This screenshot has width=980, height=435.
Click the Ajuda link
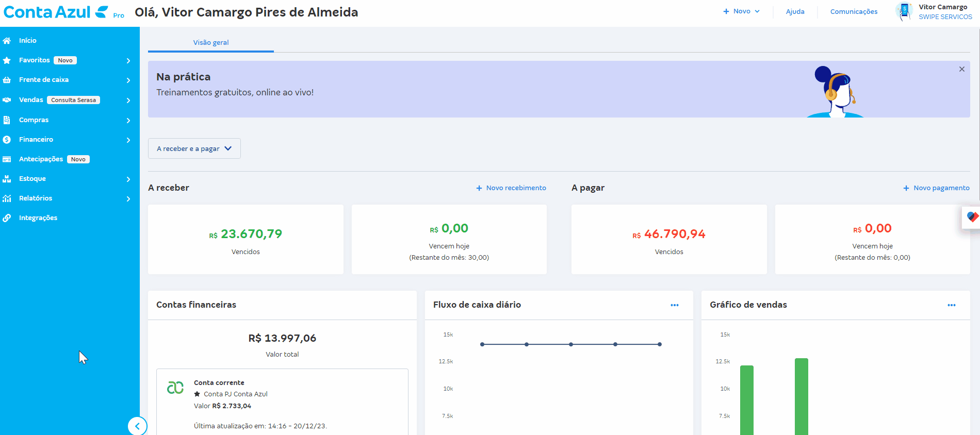pos(795,12)
